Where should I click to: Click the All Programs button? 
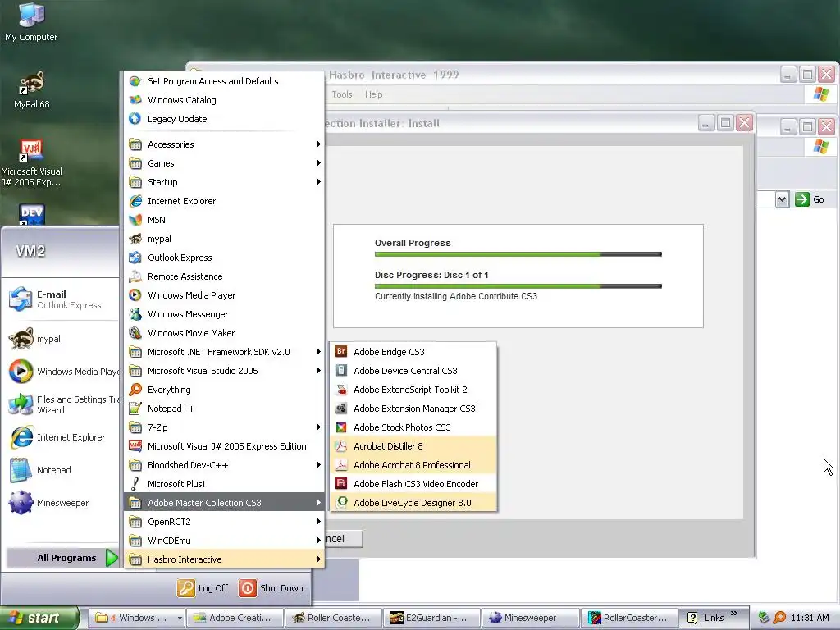tap(62, 558)
